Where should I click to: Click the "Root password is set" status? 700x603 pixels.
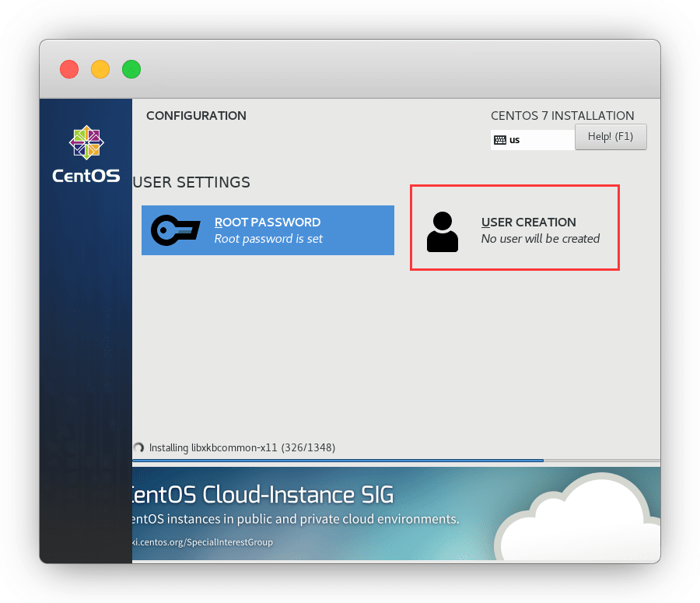point(268,239)
